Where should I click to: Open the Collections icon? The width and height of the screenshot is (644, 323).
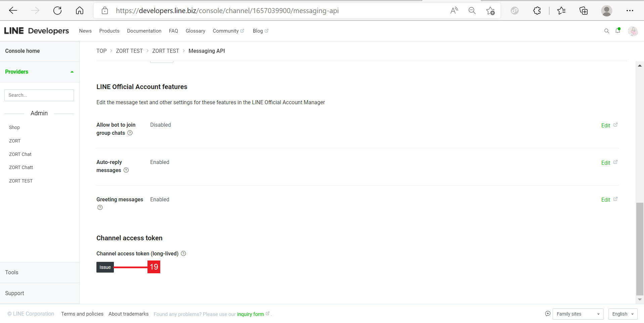[584, 11]
